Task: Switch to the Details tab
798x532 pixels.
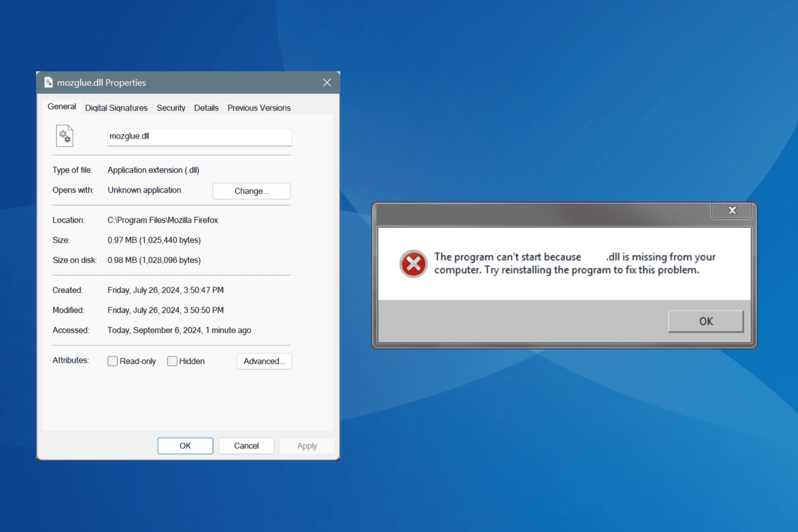Action: tap(206, 108)
